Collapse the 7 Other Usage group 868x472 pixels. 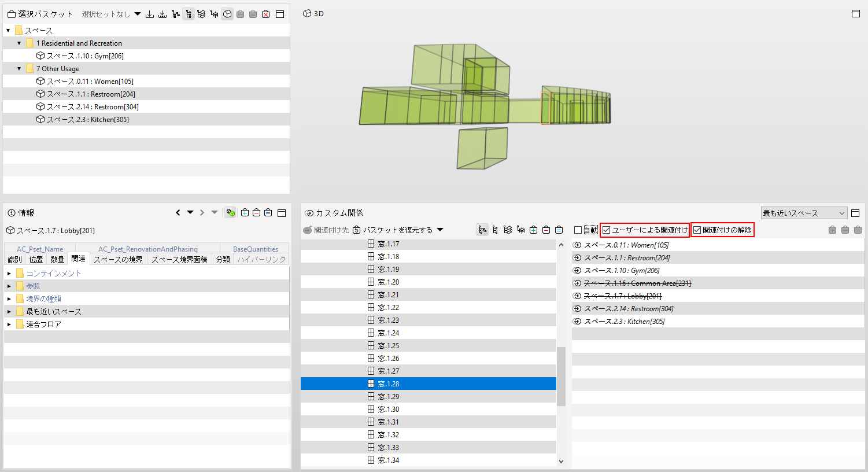(19, 69)
